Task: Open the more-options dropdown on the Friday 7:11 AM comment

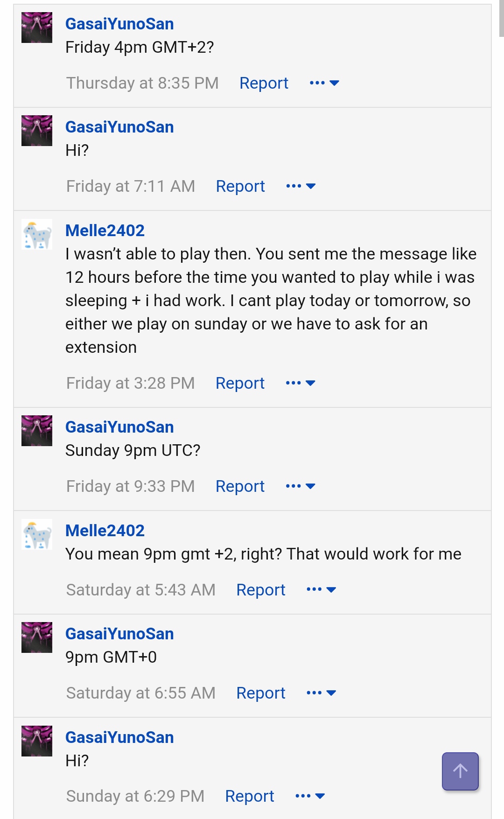Action: pos(301,186)
